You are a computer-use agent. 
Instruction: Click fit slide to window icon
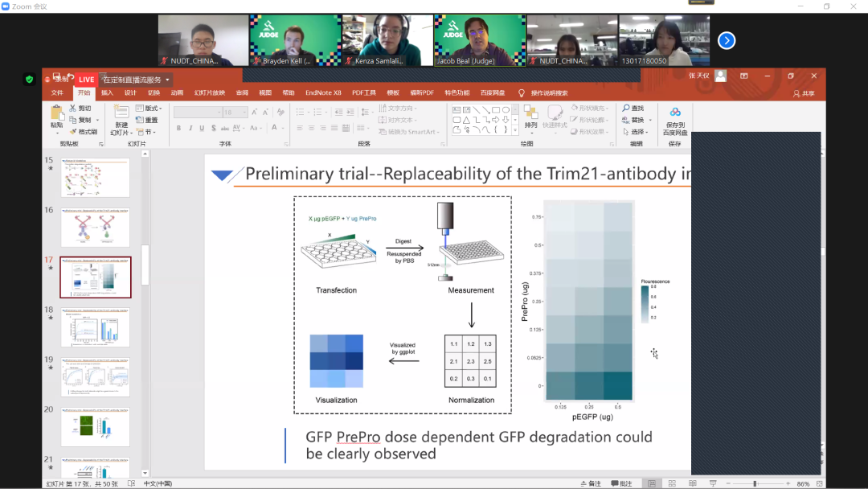pyautogui.click(x=819, y=483)
